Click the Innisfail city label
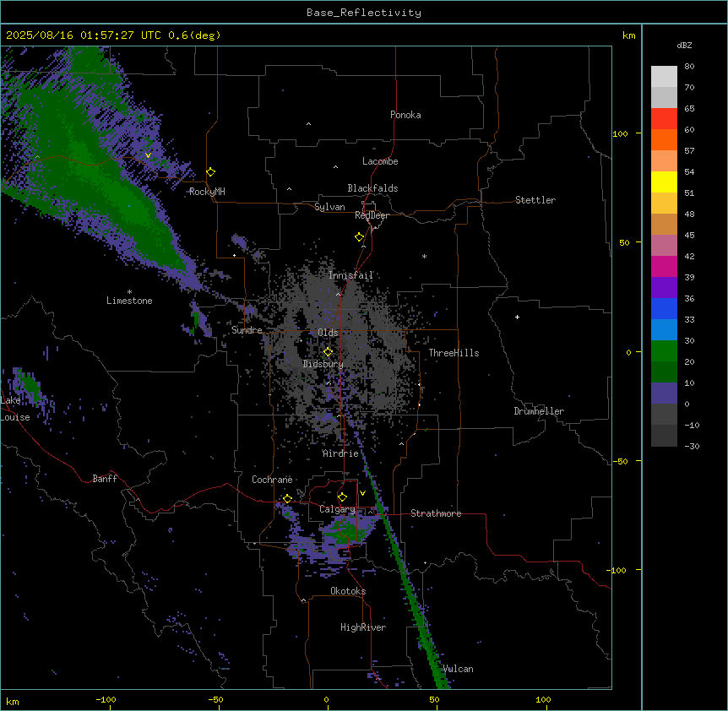The height and width of the screenshot is (711, 728). 350,275
